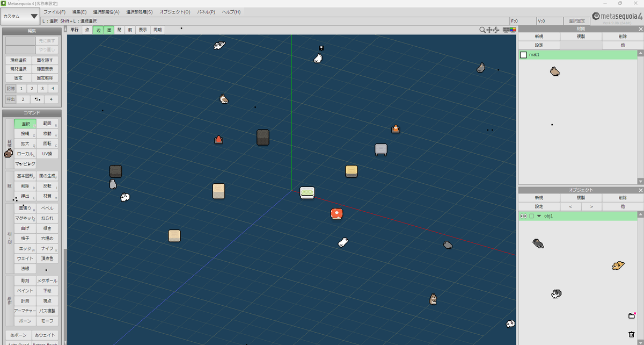Click the folder icon at the lower right
The image size is (644, 345).
pyautogui.click(x=632, y=315)
